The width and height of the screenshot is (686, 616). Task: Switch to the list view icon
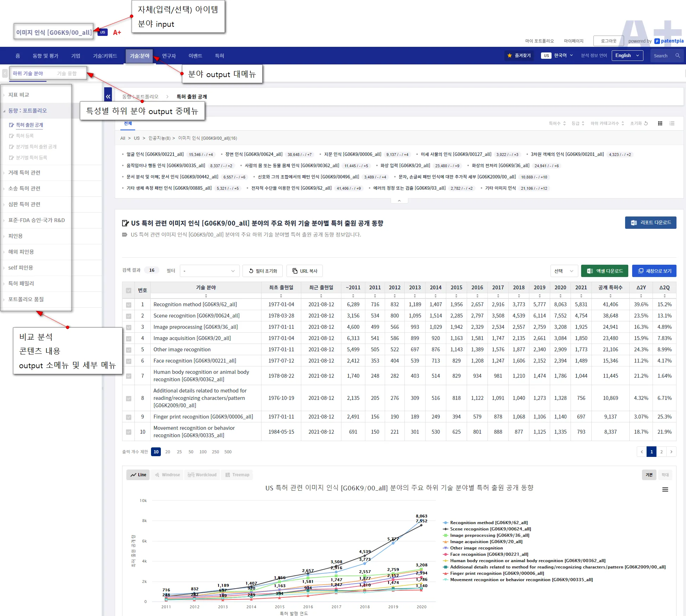click(x=672, y=124)
